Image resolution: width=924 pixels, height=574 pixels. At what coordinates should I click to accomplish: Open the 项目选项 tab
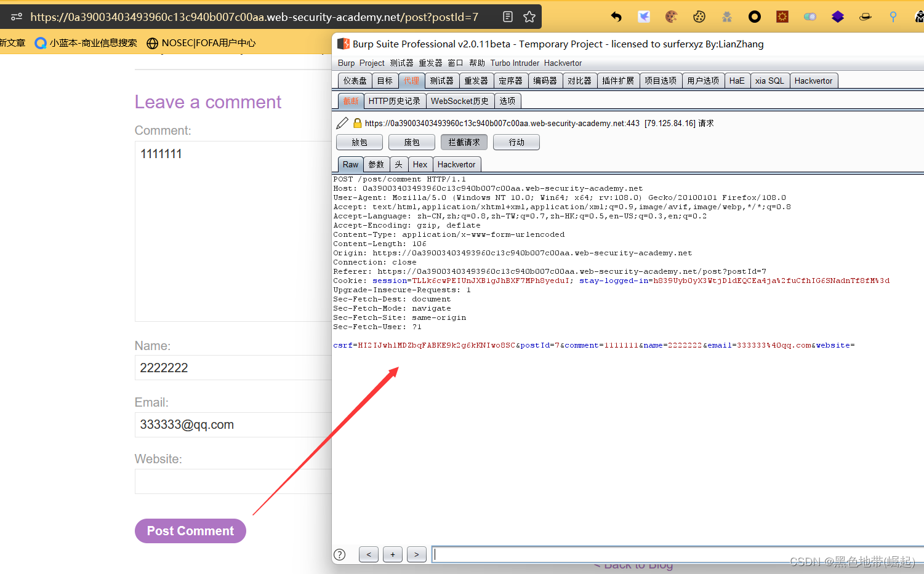tap(661, 81)
